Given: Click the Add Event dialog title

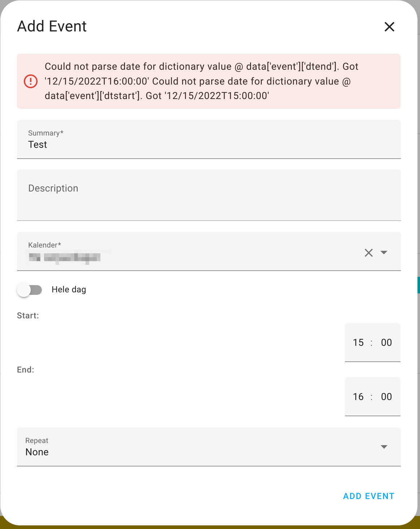Looking at the screenshot, I should [x=52, y=26].
